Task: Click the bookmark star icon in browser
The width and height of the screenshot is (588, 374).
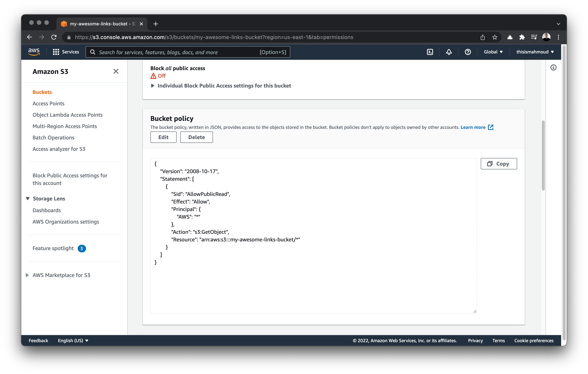Action: (495, 37)
